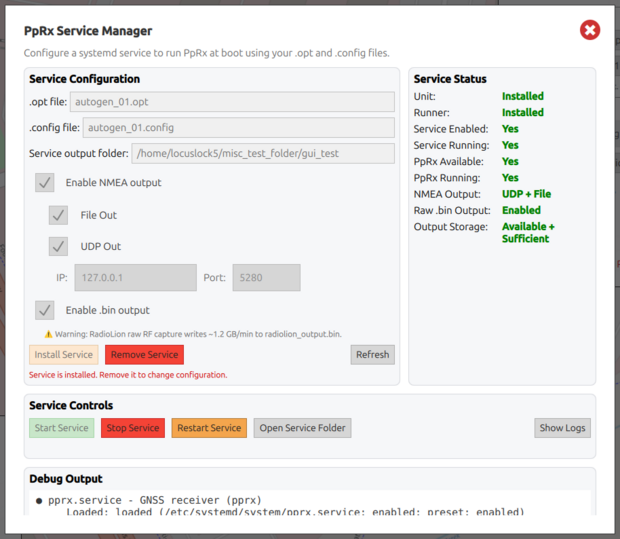Click the 'Raw .bin Output:' label
The width and height of the screenshot is (620, 539).
(x=452, y=210)
